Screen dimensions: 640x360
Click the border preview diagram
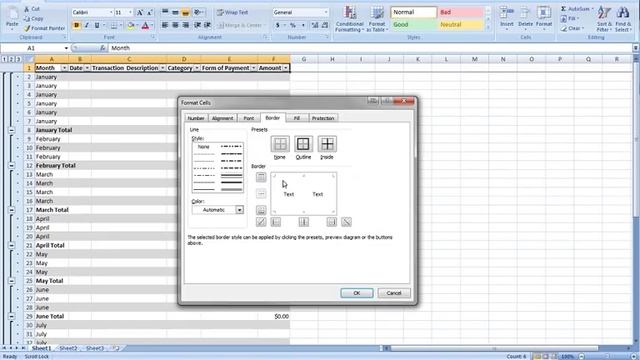click(303, 194)
